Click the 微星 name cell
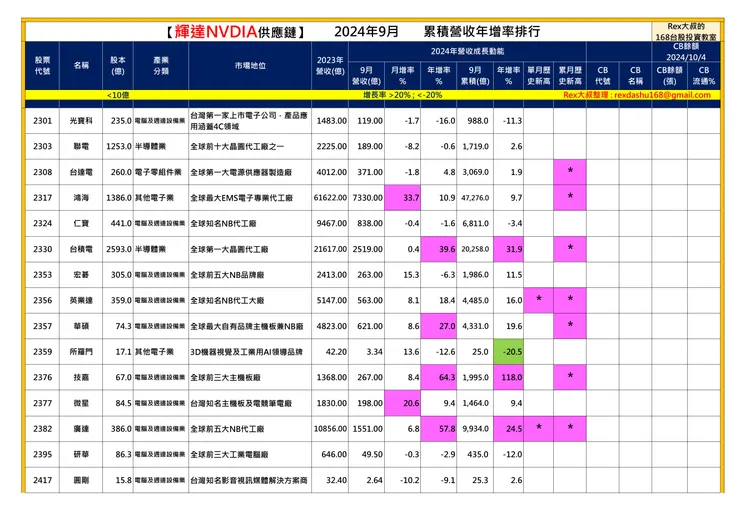 (x=81, y=403)
